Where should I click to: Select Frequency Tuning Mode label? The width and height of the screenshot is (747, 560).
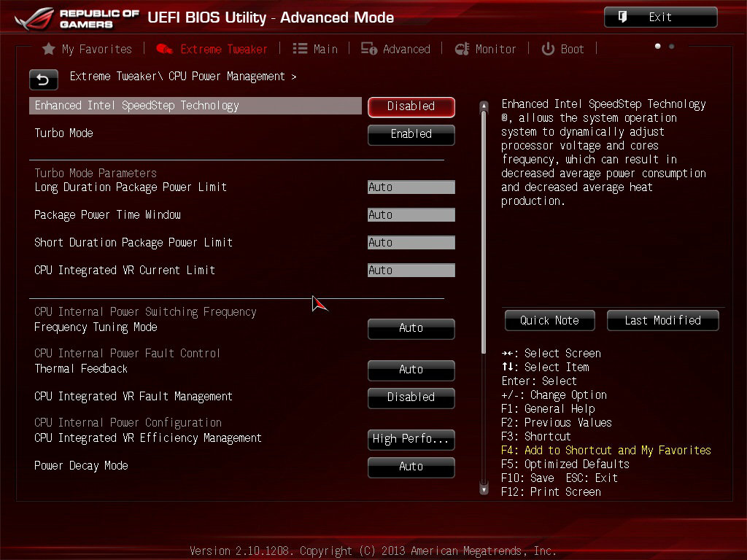pos(96,327)
